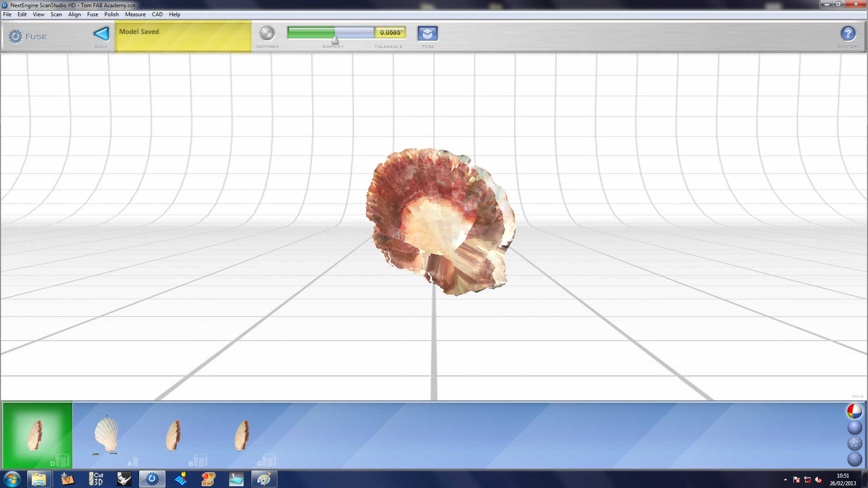Switch to solid shaded view sphere
The image size is (868, 488).
854,427
